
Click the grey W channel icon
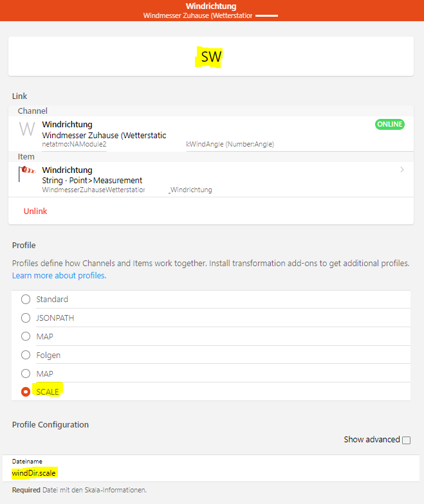coord(26,129)
